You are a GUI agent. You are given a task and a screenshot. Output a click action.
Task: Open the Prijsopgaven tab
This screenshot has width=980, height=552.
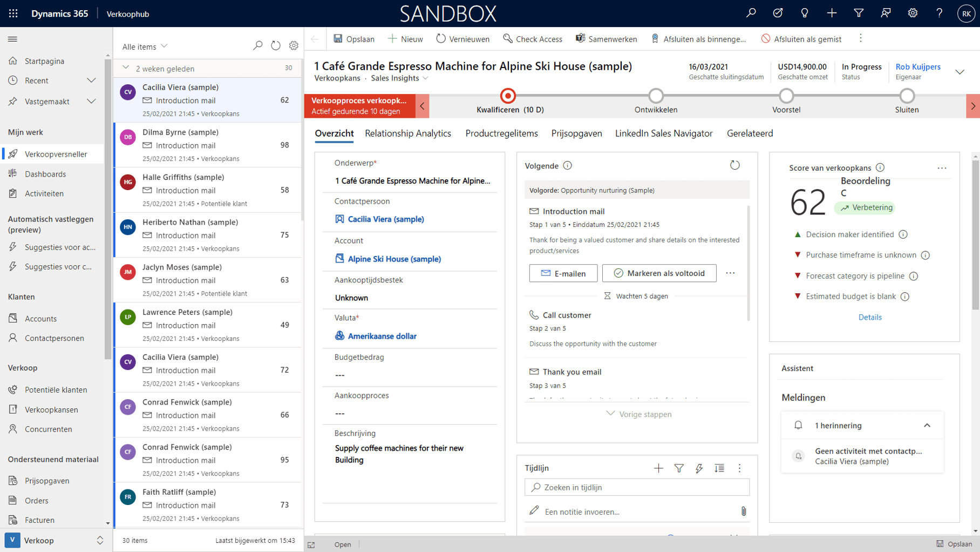click(576, 133)
